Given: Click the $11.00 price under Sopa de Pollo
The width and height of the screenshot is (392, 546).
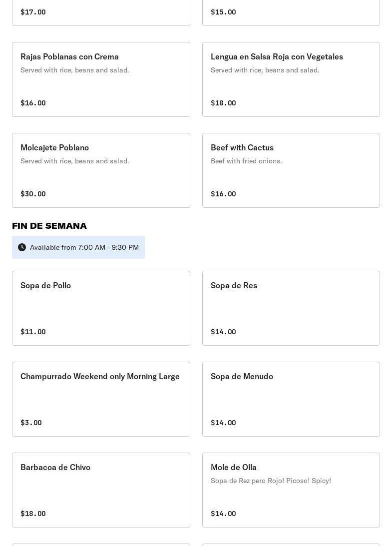Looking at the screenshot, I should pos(33,332).
